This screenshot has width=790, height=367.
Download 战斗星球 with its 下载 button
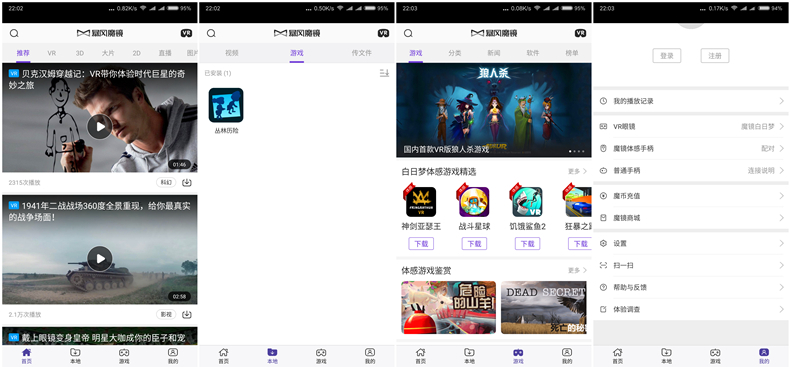(474, 243)
